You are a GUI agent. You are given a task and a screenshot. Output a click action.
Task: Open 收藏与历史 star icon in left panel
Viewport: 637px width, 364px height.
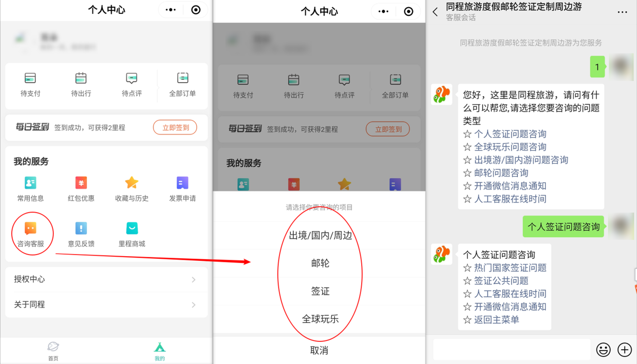click(x=132, y=183)
